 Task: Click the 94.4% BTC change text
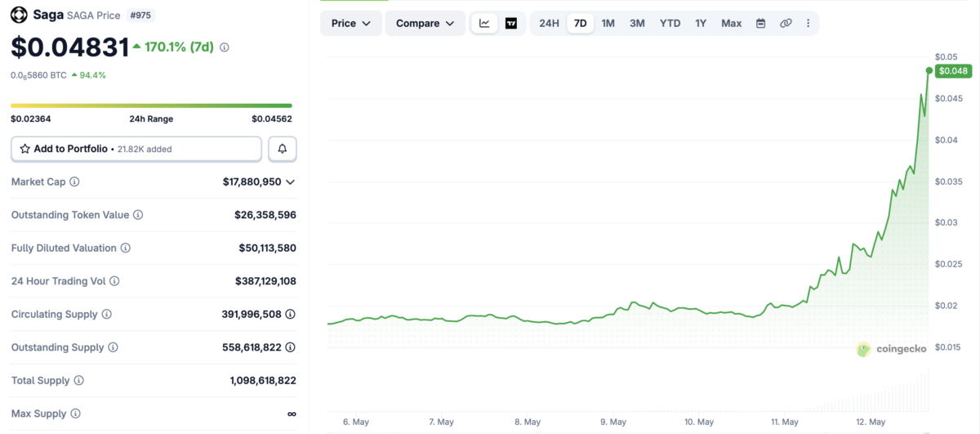(x=93, y=75)
